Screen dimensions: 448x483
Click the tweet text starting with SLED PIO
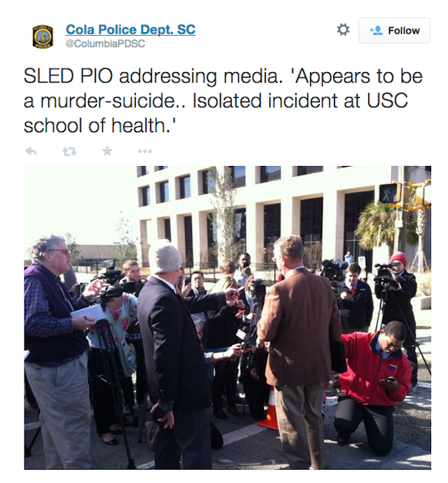223,101
